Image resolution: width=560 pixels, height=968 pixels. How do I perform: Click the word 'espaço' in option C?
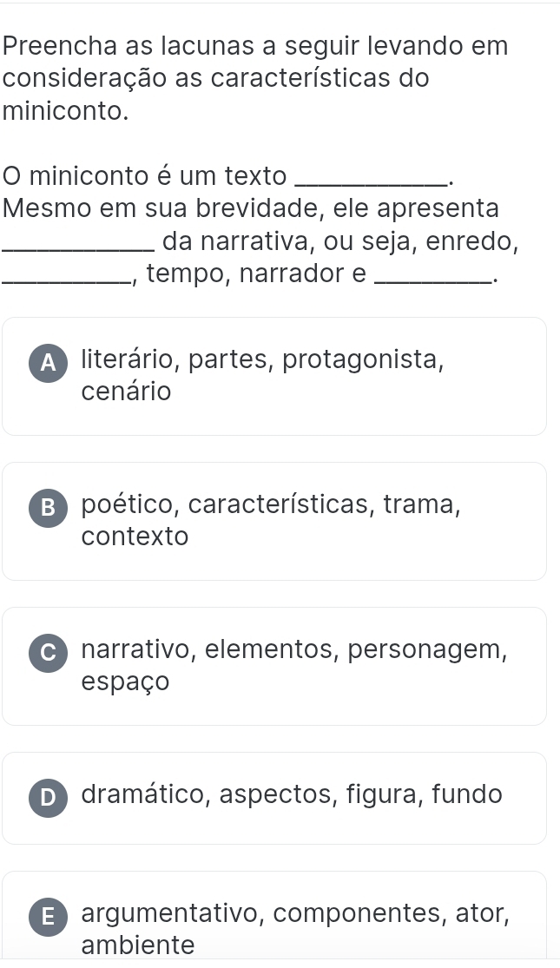[125, 682]
